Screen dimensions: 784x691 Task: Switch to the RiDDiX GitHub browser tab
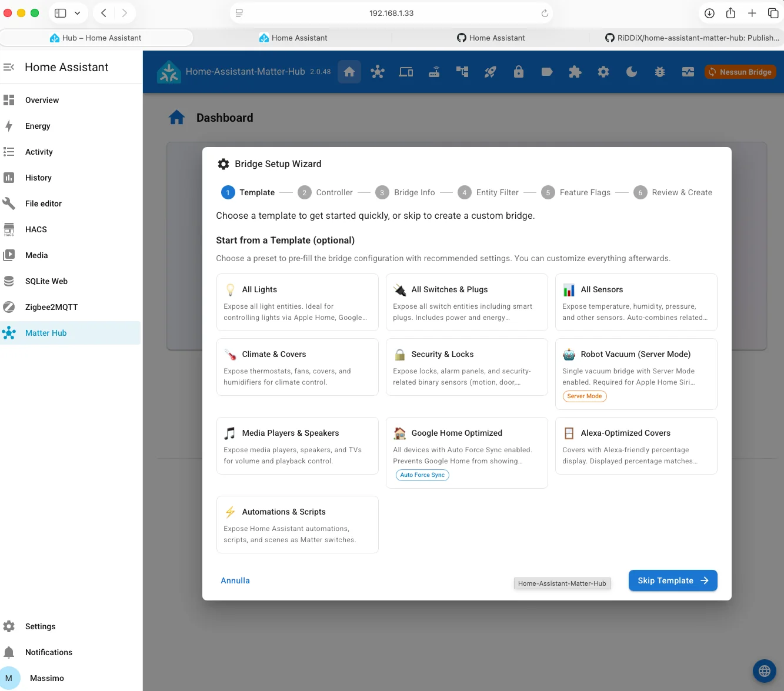(692, 38)
